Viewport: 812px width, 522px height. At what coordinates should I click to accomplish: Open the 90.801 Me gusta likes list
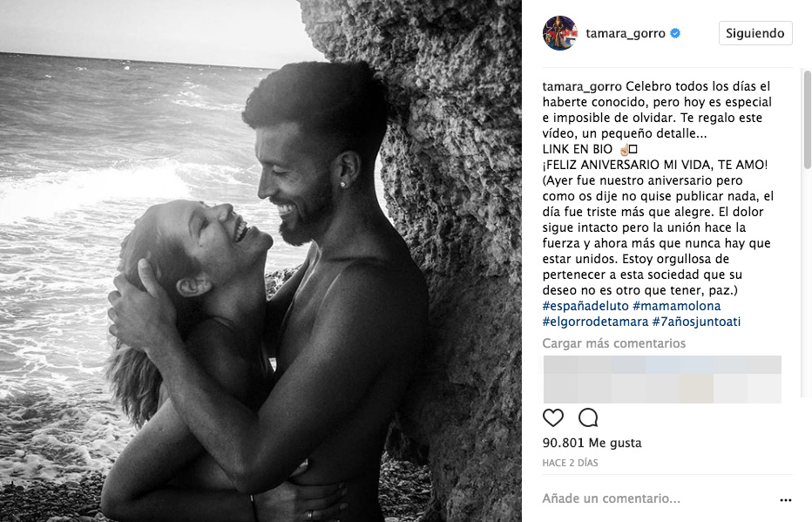[x=592, y=443]
